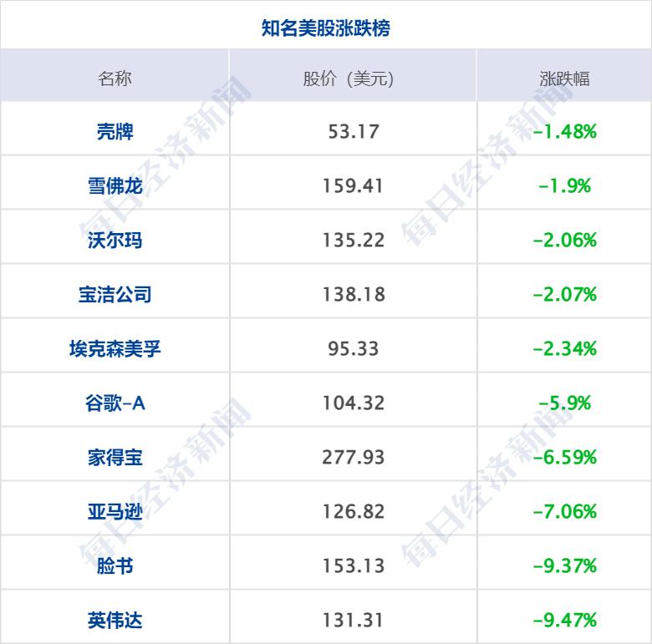This screenshot has width=652, height=644.
Task: Open the 谷歌-A stock name link
Action: pyautogui.click(x=115, y=403)
